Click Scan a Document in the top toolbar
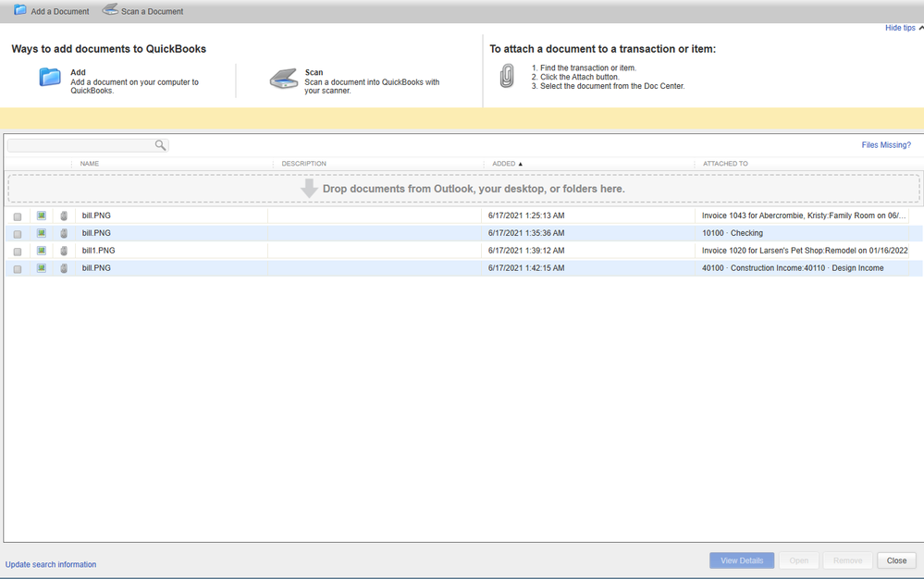 coord(142,10)
